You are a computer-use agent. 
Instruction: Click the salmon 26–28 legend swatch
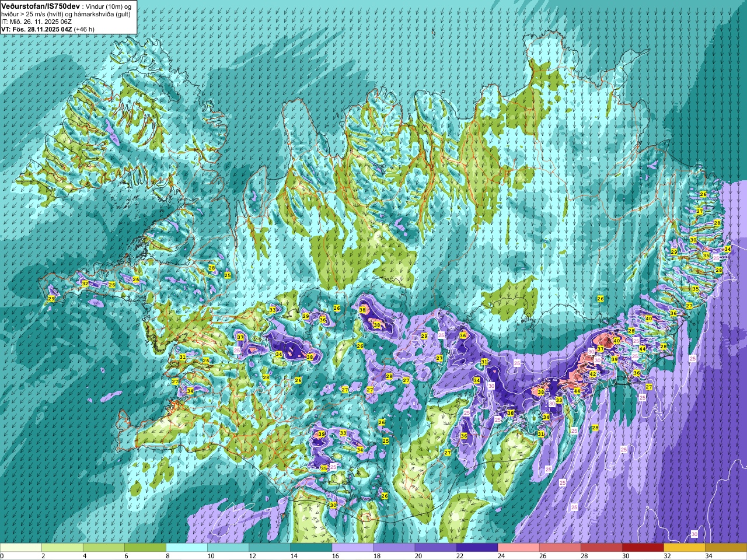coord(560,548)
